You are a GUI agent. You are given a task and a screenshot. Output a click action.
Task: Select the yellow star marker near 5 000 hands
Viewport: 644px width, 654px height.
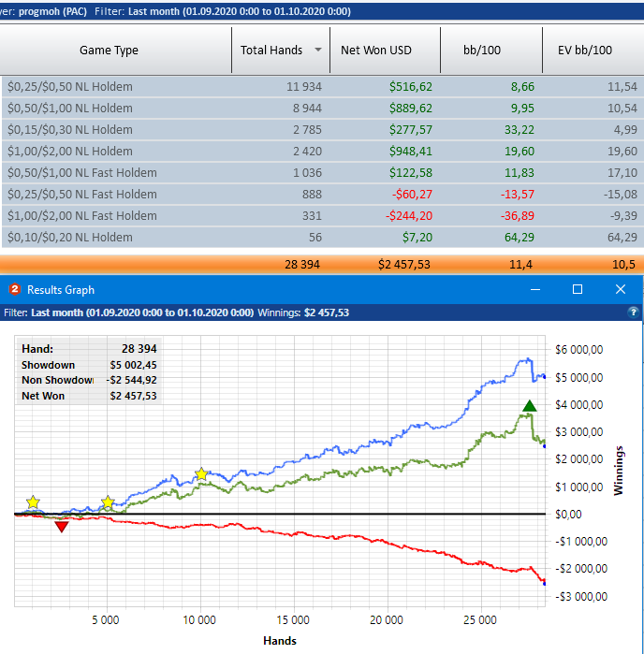108,501
